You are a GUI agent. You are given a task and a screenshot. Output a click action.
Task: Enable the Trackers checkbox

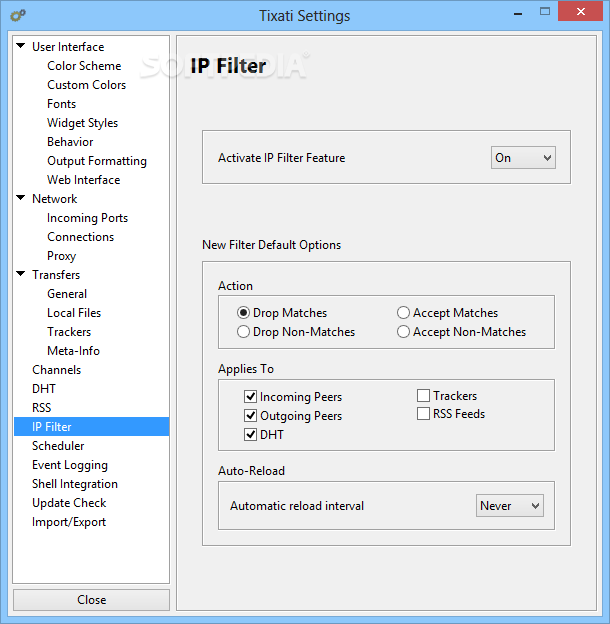pyautogui.click(x=423, y=396)
